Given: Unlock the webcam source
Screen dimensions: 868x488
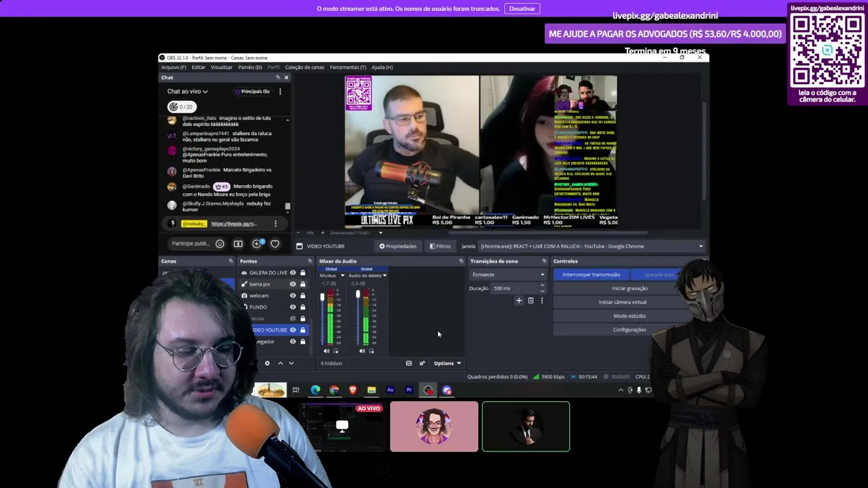Looking at the screenshot, I should [302, 296].
